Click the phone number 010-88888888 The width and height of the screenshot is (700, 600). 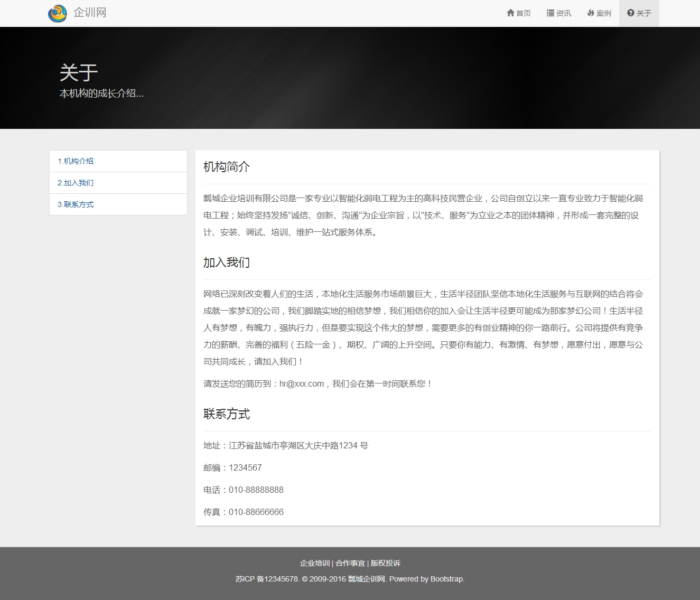(x=256, y=490)
